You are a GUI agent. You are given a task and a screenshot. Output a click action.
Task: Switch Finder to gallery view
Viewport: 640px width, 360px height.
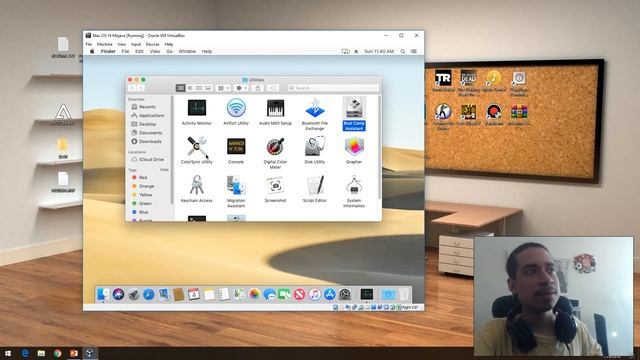(x=208, y=88)
